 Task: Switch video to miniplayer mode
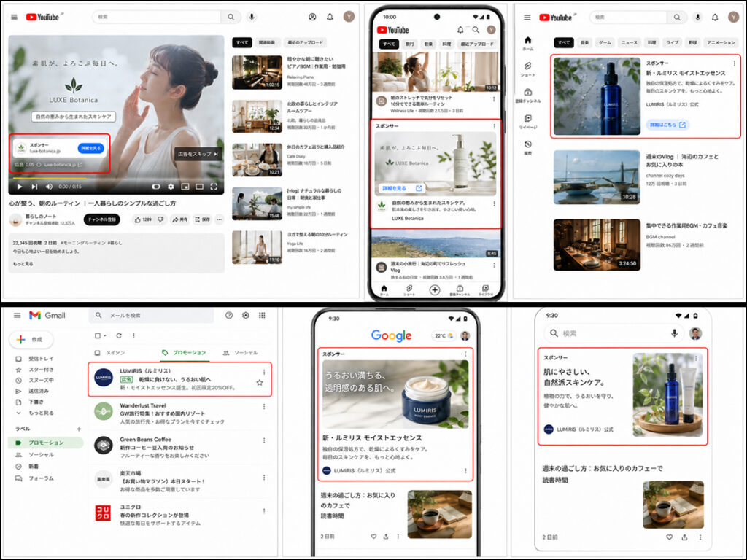[185, 187]
